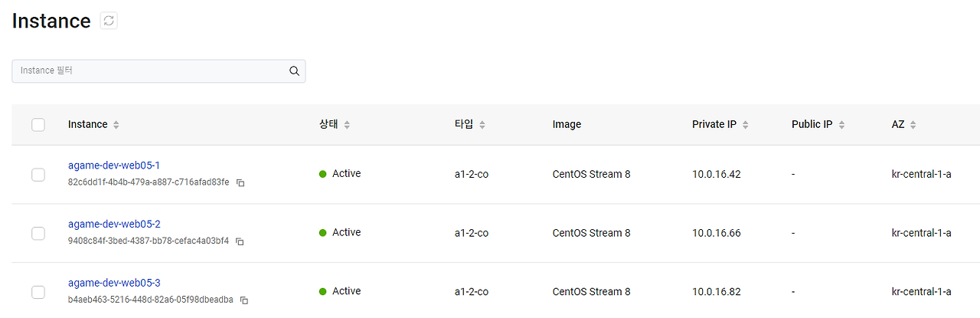Copy the ID of agame-dev-web05-2

click(240, 242)
